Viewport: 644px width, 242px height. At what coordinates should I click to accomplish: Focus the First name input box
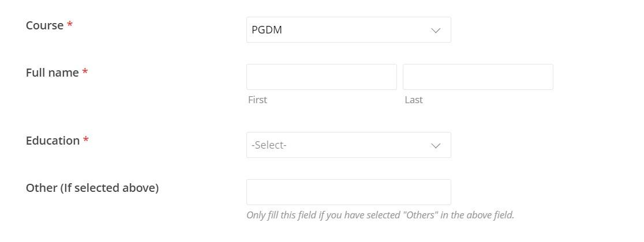coord(321,77)
